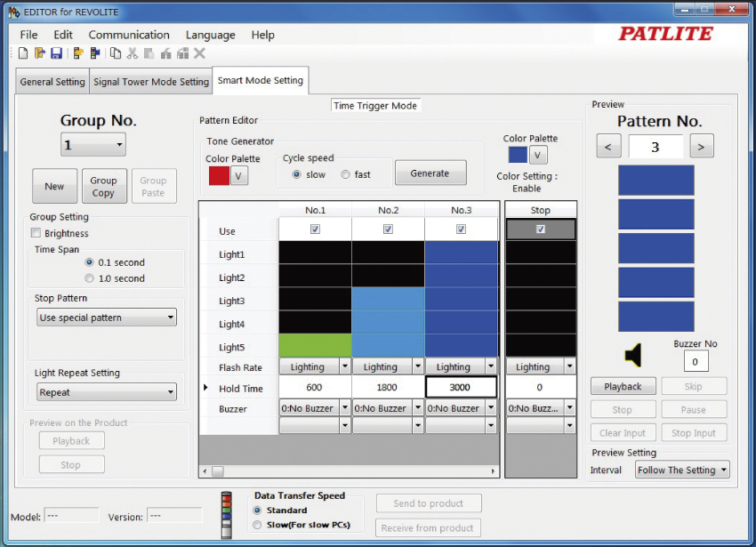Open the Light Repeat Setting dropdown
Viewport: 756px width, 547px height.
tap(107, 392)
